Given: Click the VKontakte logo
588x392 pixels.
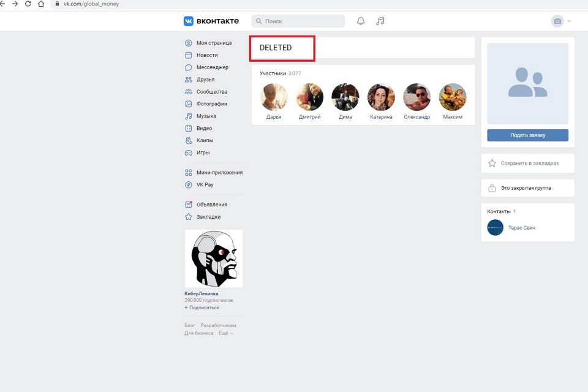Looking at the screenshot, I should (211, 21).
